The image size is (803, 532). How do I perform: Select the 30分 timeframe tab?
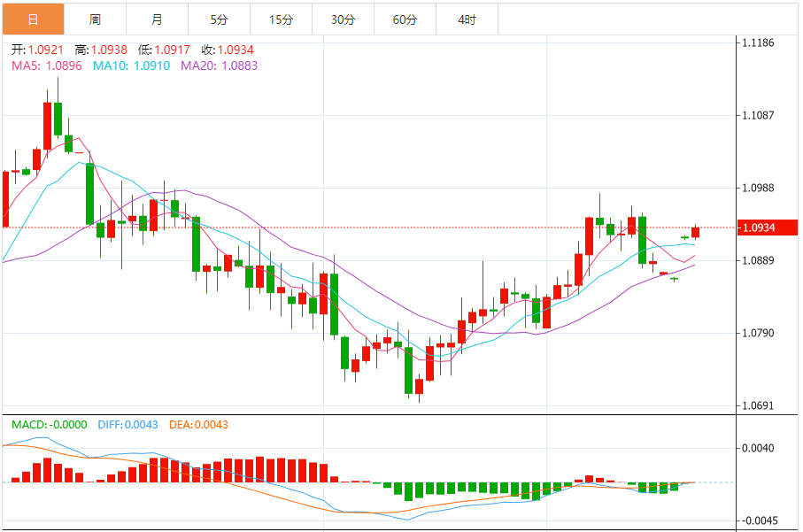[x=344, y=19]
